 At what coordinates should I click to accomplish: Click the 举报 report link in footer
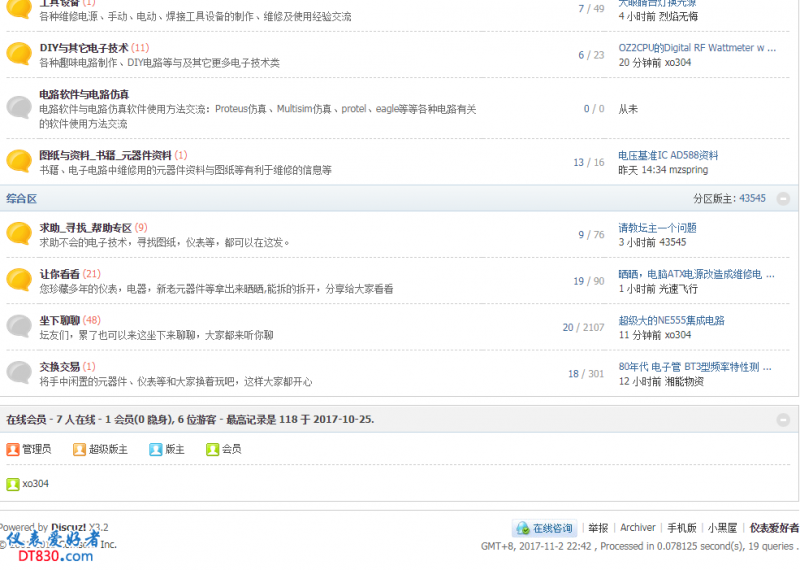(x=598, y=528)
